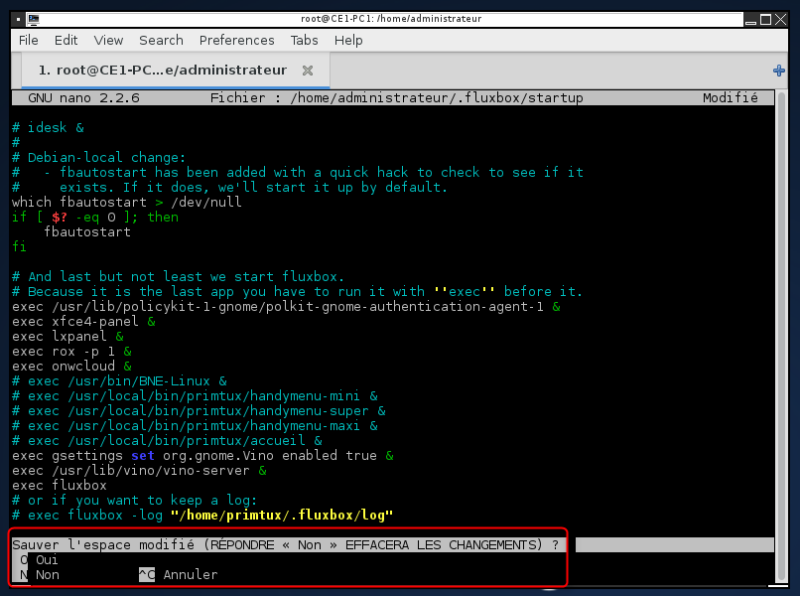800x596 pixels.
Task: Click the 'GNU nano 2.2.6' header text
Action: point(84,98)
